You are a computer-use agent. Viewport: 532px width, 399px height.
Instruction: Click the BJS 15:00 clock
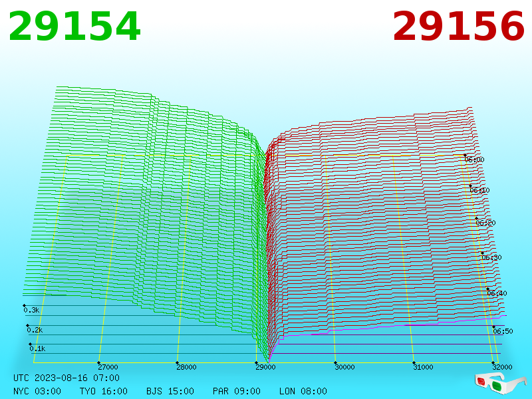tap(170, 391)
